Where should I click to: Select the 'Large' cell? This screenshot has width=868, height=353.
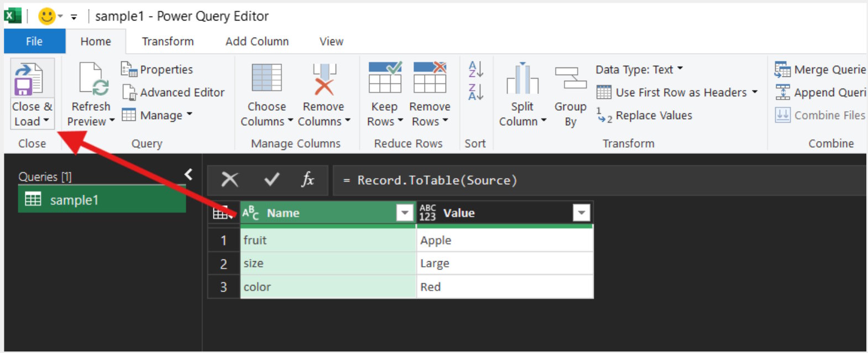(x=505, y=263)
